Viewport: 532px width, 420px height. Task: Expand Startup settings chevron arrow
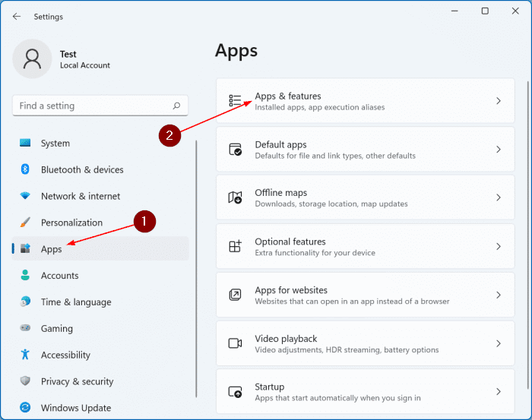tap(499, 392)
